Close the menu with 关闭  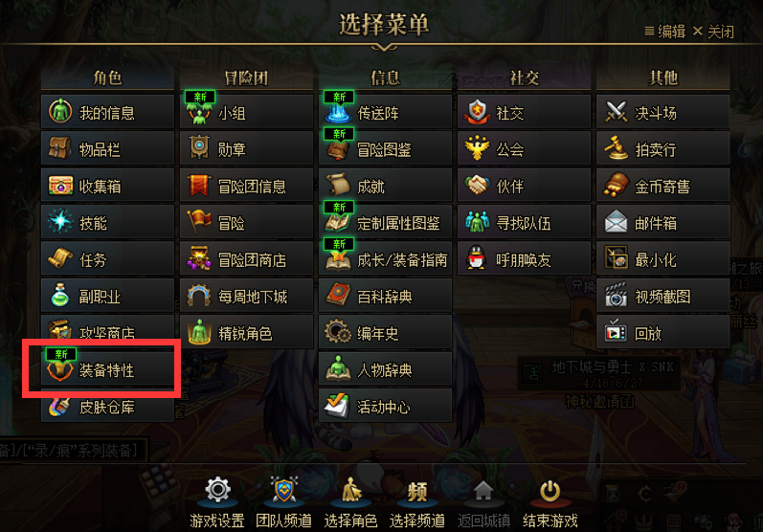713,32
